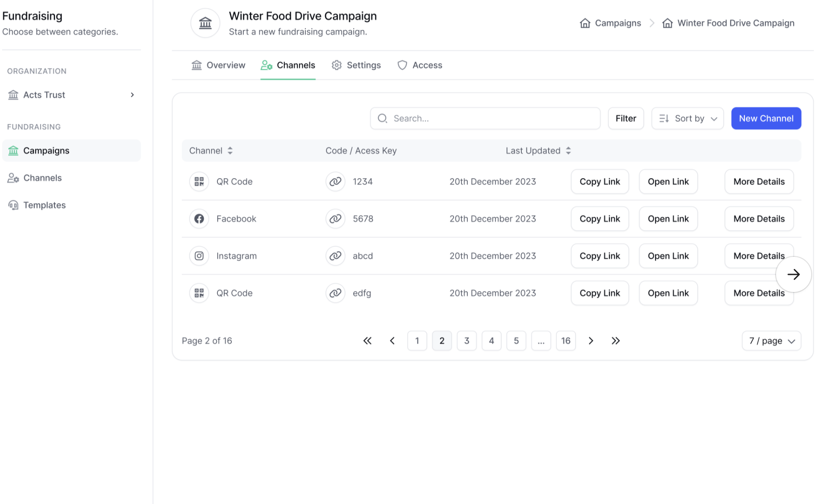Screen dimensions: 828x504
Task: Click the Instagram channel icon
Action: pyautogui.click(x=199, y=256)
